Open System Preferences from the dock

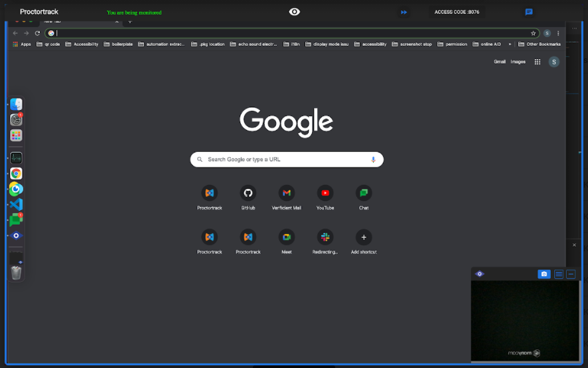pos(16,119)
